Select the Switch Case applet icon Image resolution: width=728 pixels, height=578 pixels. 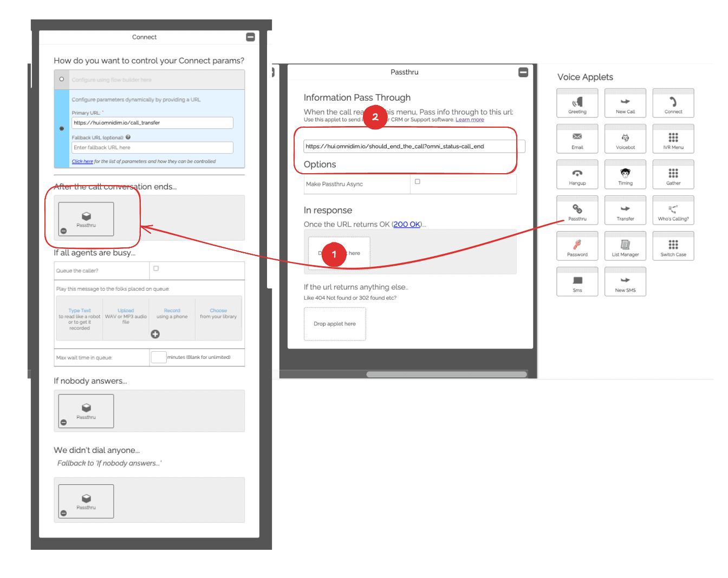[x=673, y=246]
